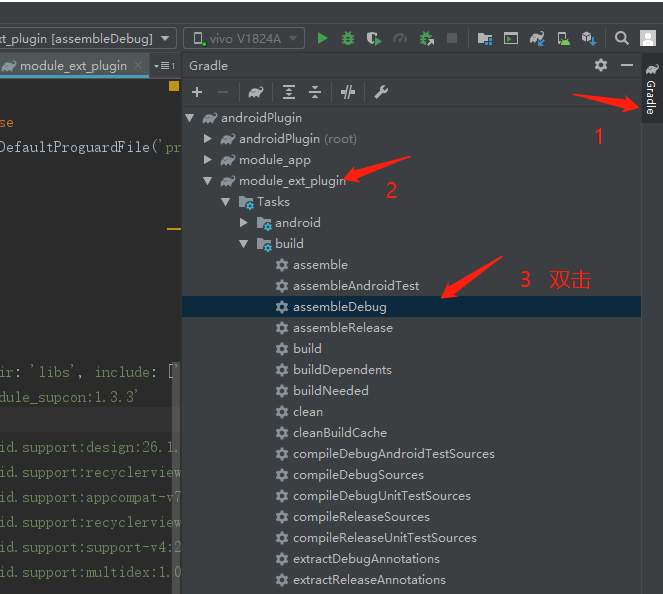
Task: Click the Gradle panel title
Action: [208, 66]
